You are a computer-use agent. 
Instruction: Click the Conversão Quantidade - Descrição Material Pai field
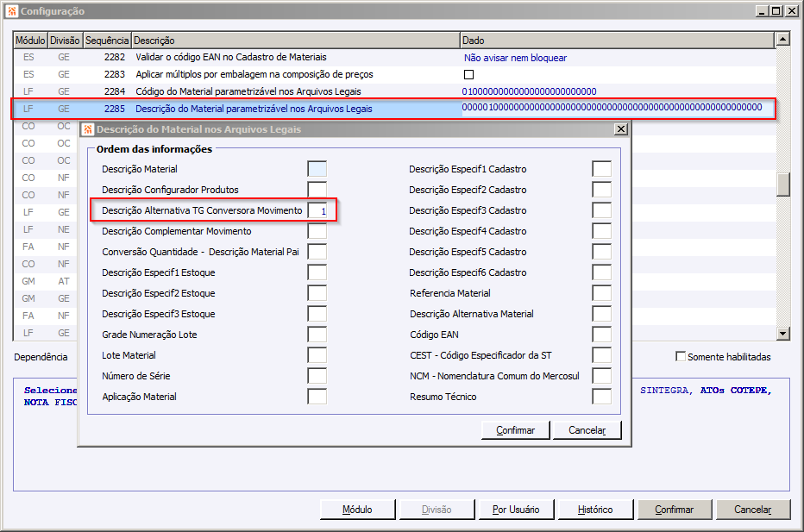coord(317,252)
